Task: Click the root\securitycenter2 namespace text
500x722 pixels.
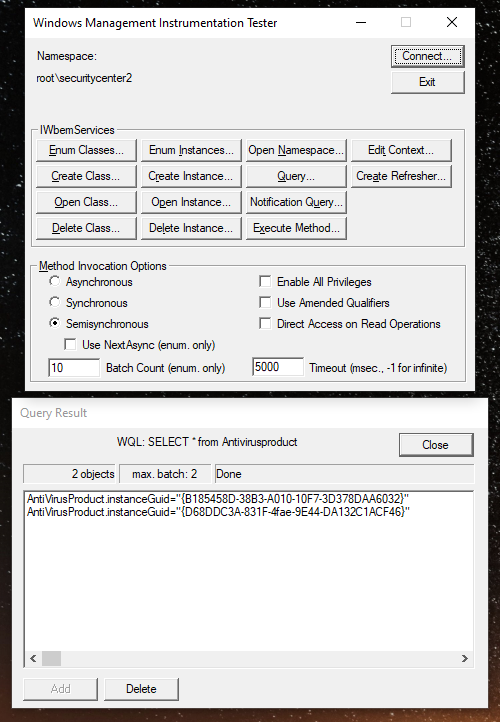Action: (84, 78)
